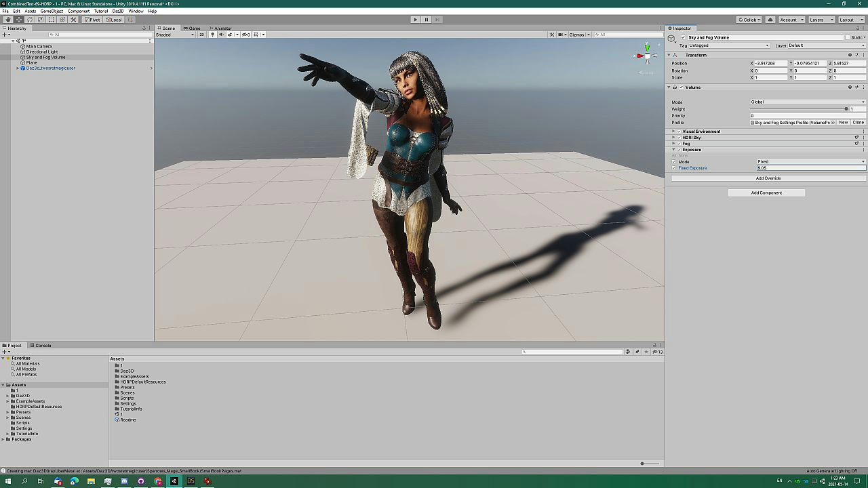The width and height of the screenshot is (868, 488).
Task: Open the Shaded draw mode dropdown
Action: (x=174, y=35)
